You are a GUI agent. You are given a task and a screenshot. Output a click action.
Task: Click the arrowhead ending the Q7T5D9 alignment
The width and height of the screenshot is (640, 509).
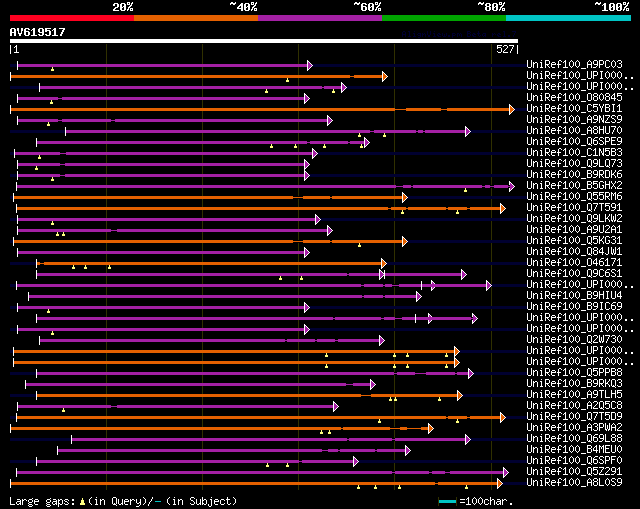click(503, 418)
